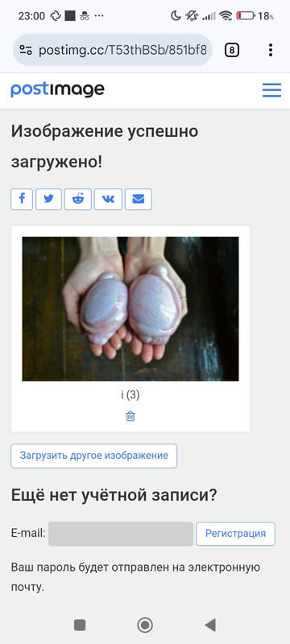
Task: Focus the E-mail input field
Action: point(121,534)
